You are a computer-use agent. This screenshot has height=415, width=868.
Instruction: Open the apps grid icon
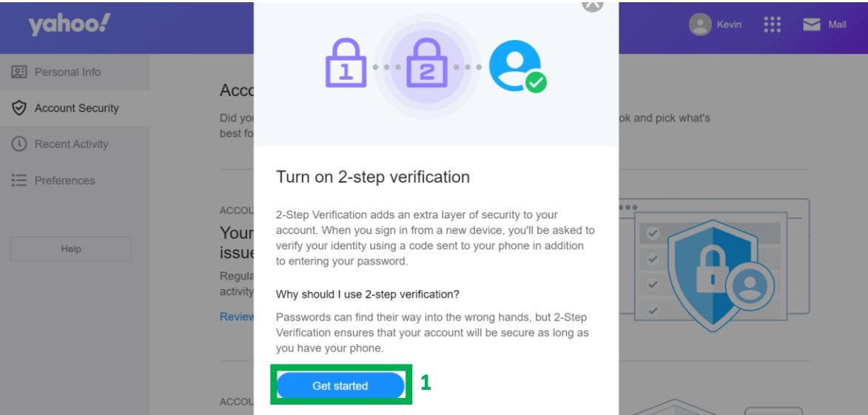773,24
